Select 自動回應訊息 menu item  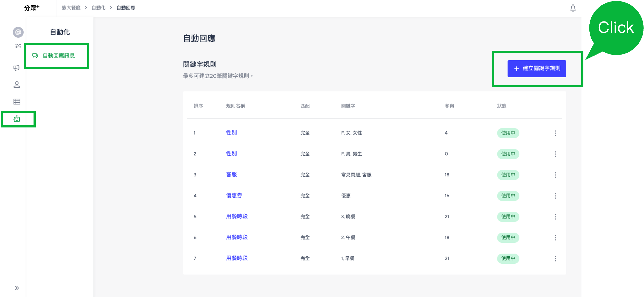click(58, 56)
